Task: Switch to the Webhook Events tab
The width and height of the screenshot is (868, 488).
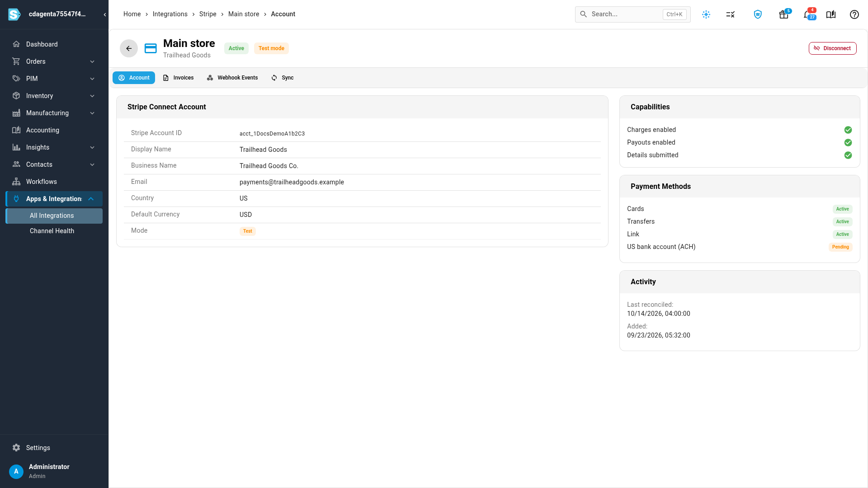Action: click(232, 78)
